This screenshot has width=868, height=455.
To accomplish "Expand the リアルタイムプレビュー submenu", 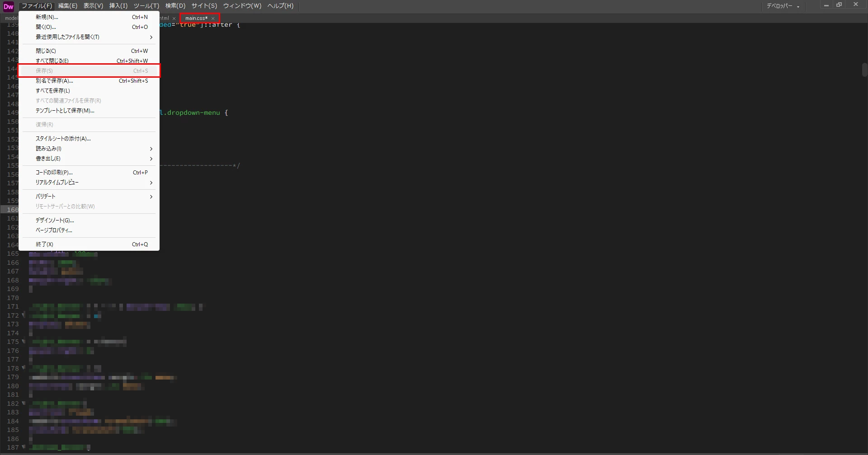I will (89, 183).
